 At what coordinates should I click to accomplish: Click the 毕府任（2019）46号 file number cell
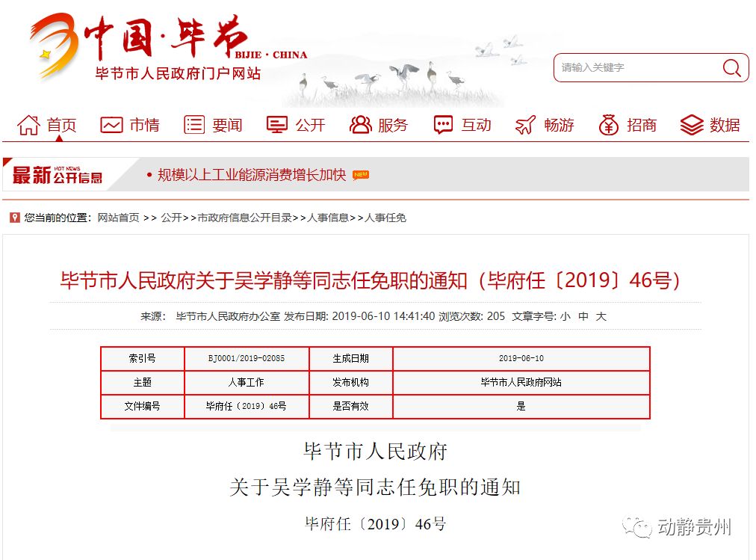tap(247, 406)
